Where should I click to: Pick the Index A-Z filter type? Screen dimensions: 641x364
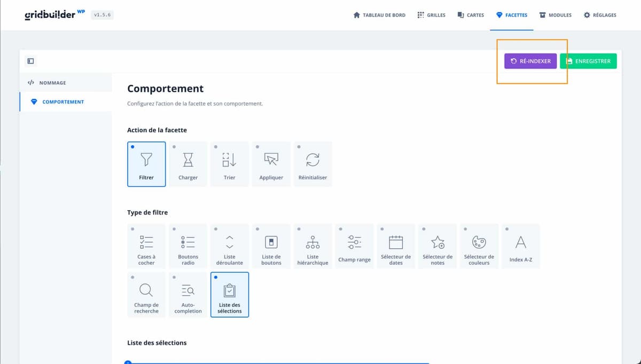(520, 246)
